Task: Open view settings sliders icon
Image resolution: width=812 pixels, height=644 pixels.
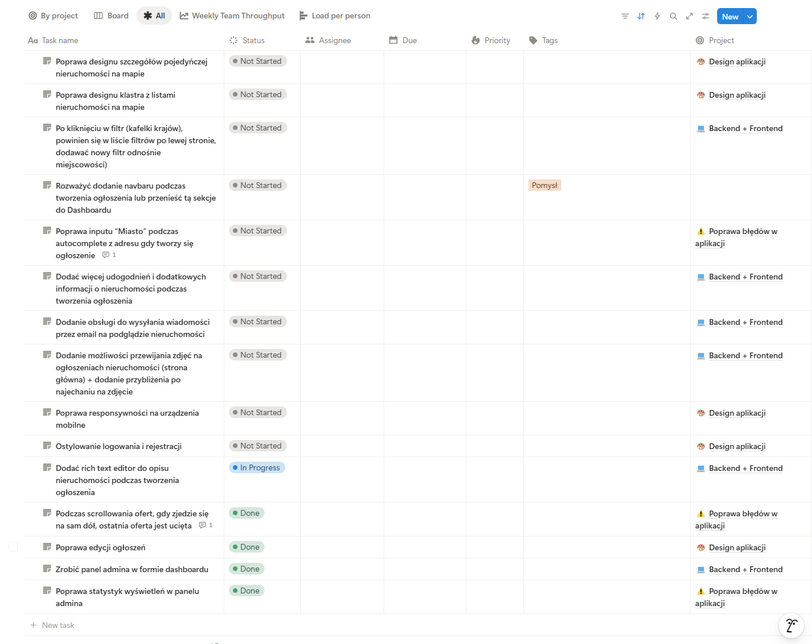Action: coord(706,16)
